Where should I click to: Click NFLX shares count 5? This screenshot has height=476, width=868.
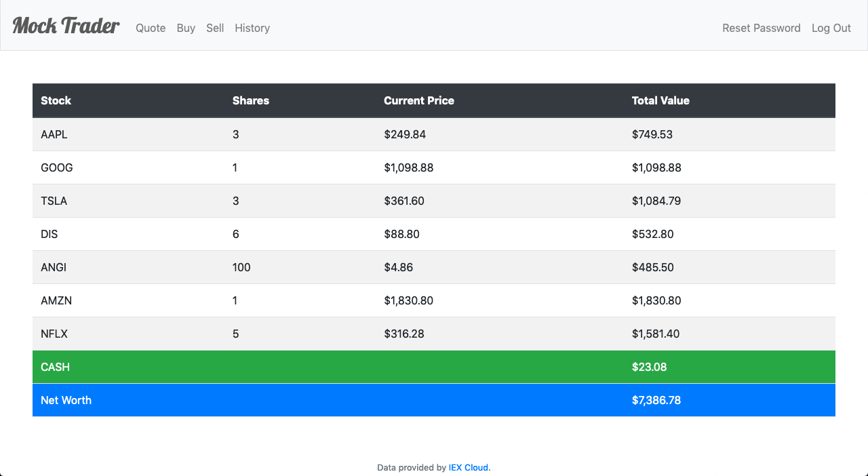pyautogui.click(x=236, y=334)
